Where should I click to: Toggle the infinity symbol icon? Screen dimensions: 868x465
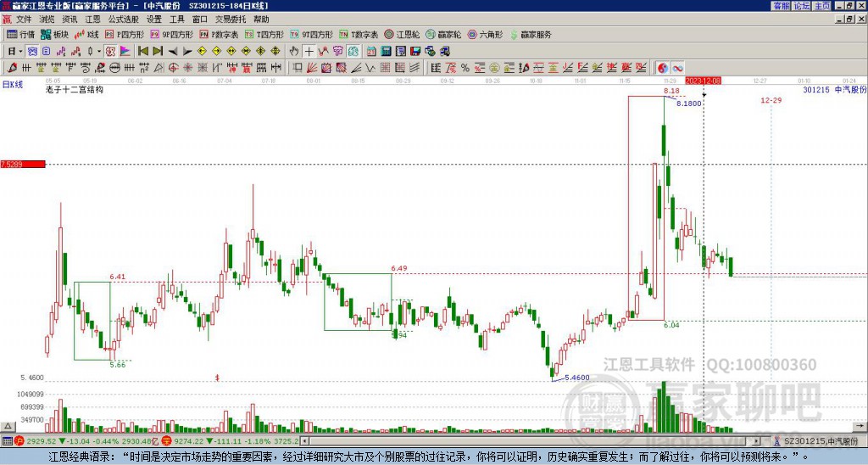677,68
